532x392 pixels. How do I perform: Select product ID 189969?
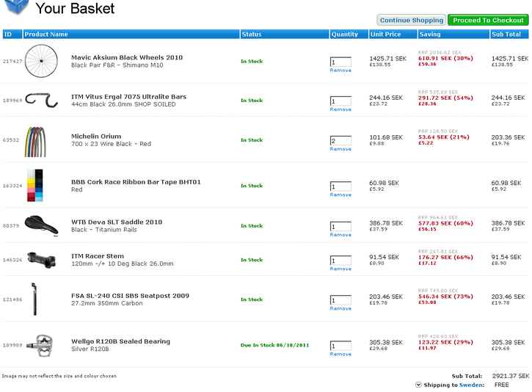12,101
